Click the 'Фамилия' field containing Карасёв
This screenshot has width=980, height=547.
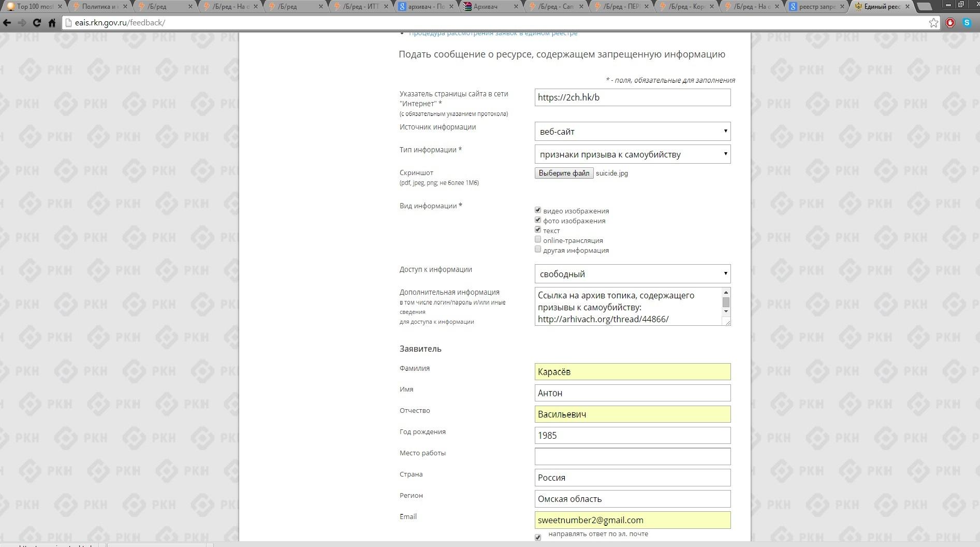[x=633, y=372]
